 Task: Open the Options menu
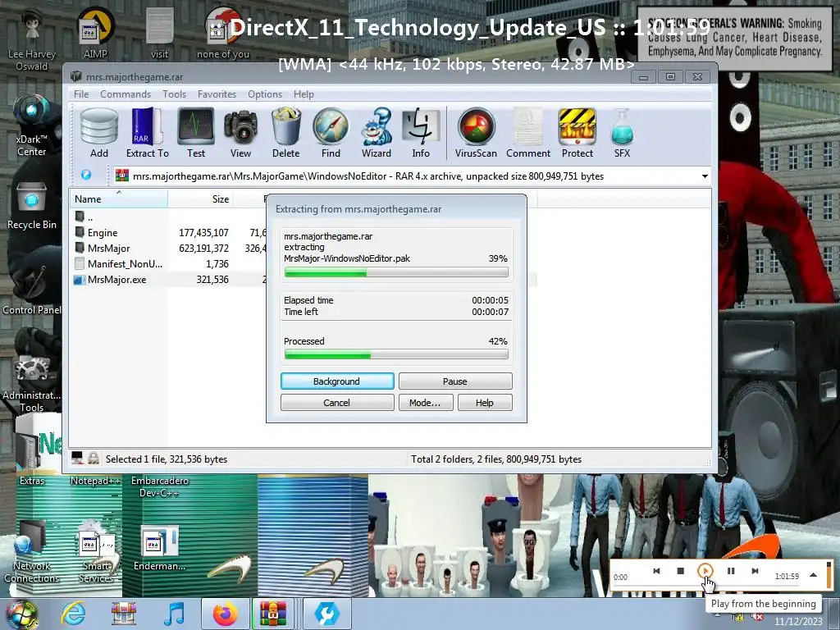click(x=265, y=94)
